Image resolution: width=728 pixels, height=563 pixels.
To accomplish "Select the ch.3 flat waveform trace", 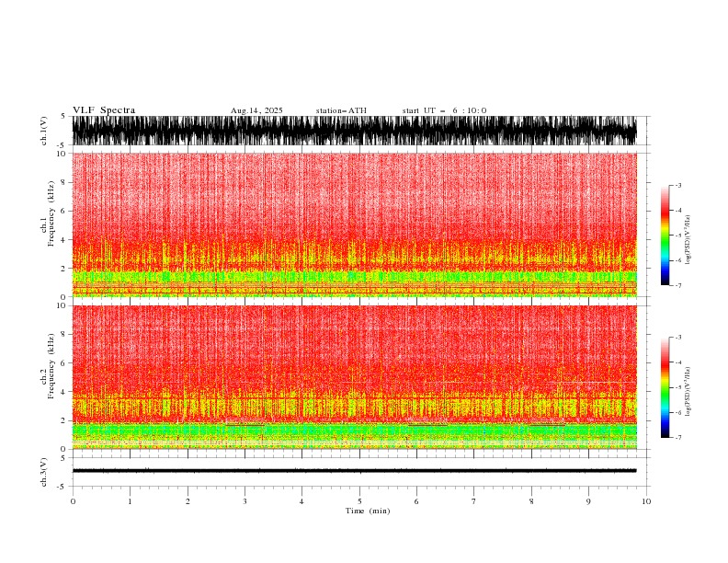I will click(x=354, y=471).
